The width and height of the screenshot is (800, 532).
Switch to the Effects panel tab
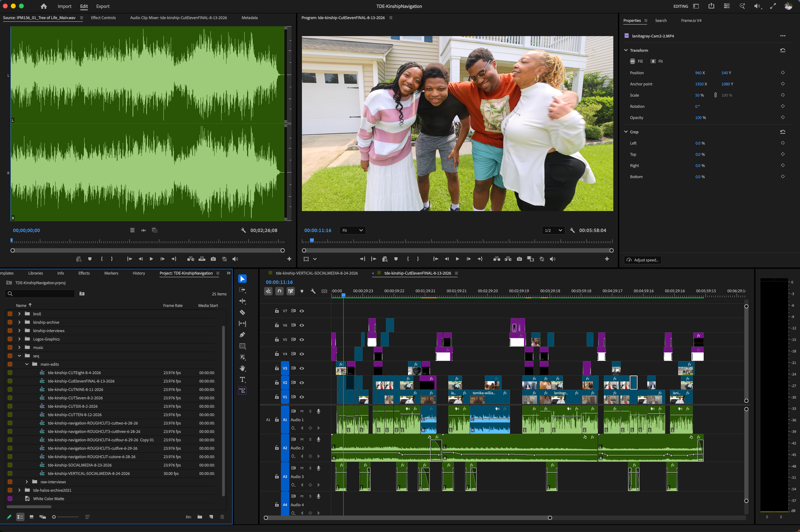click(x=84, y=273)
